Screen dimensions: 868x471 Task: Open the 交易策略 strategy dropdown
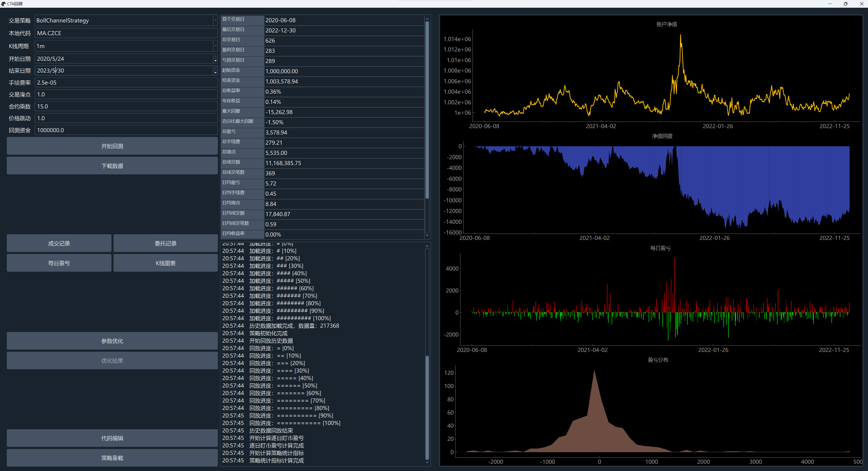[x=215, y=21]
